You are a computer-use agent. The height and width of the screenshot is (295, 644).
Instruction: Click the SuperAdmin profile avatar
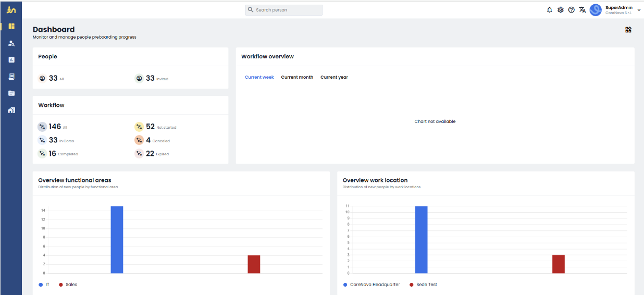click(x=596, y=10)
